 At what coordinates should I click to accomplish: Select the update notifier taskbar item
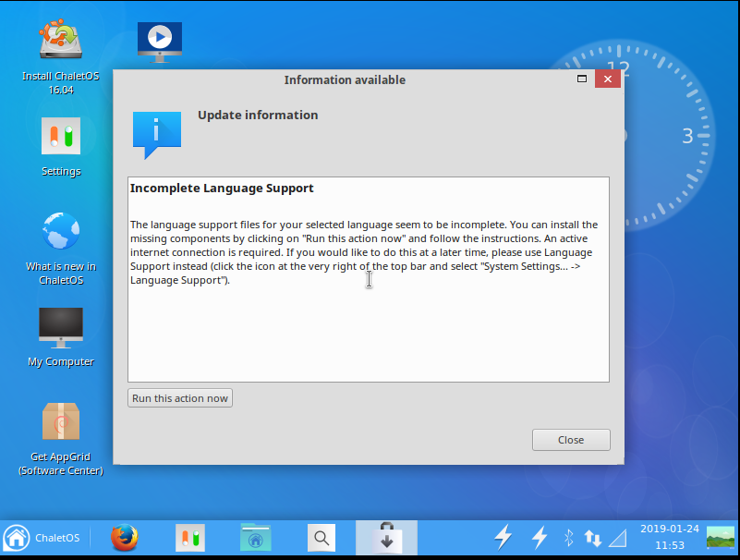tap(386, 538)
